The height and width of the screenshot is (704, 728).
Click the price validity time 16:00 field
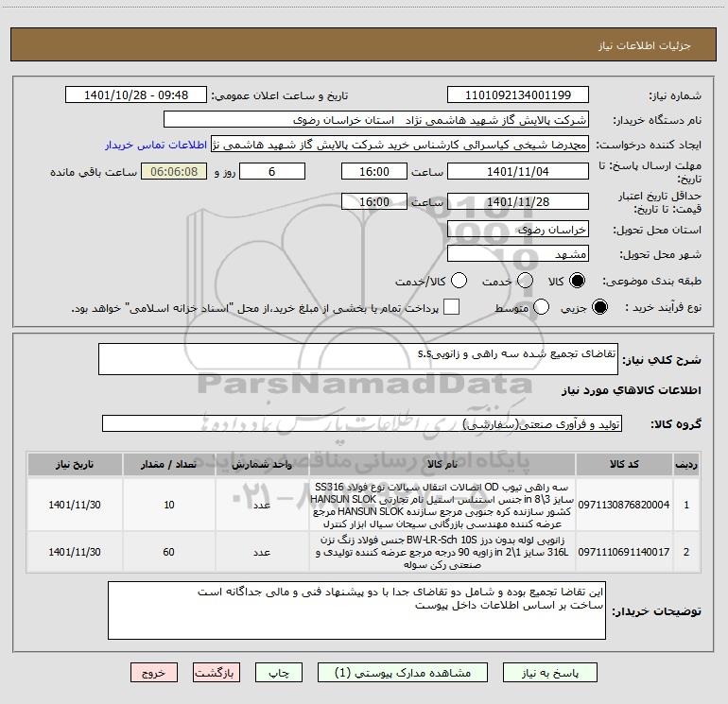374,201
